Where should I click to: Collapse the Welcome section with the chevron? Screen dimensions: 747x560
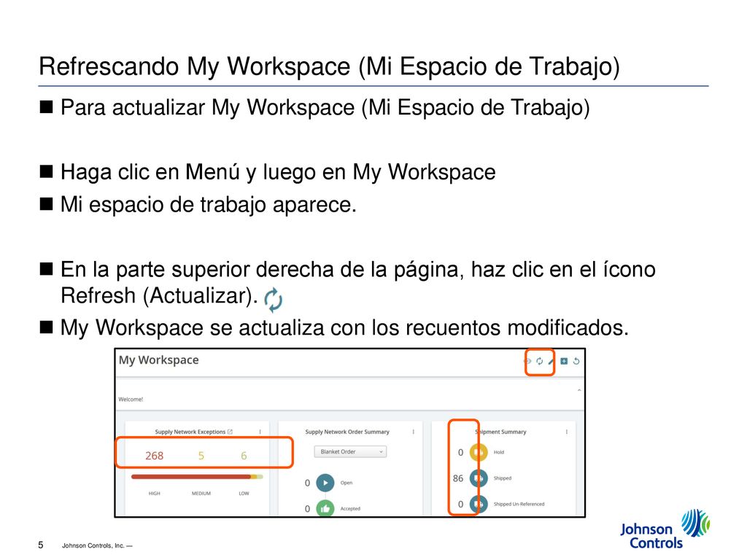[579, 391]
